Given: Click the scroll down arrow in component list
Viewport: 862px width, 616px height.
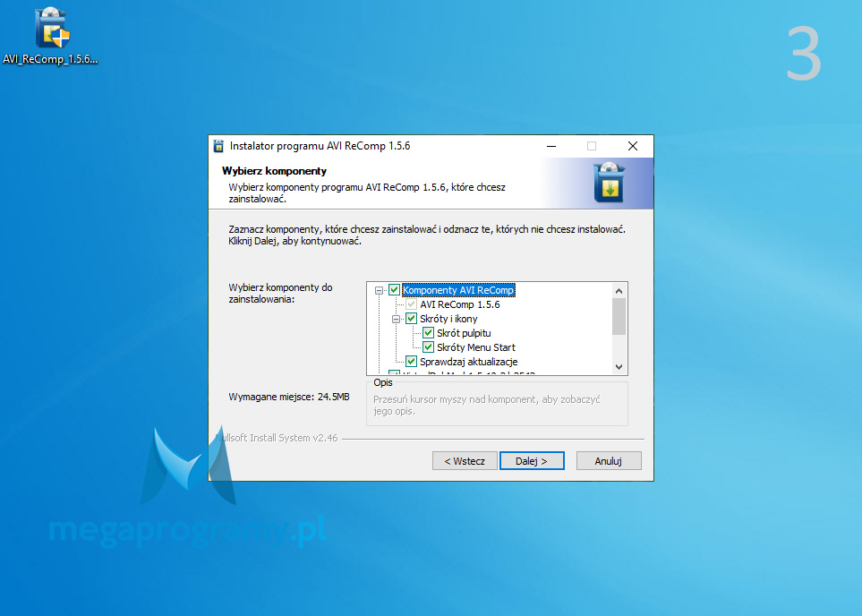Looking at the screenshot, I should tap(619, 367).
